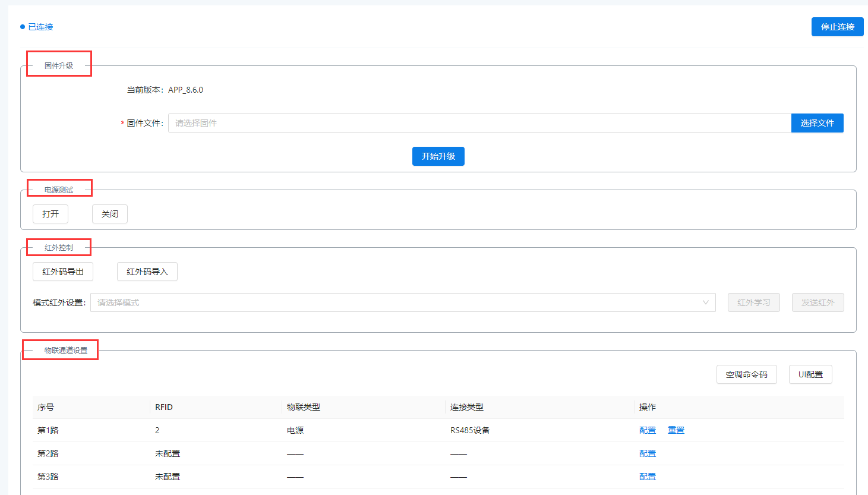Click 重置 link for 第1路
Image resolution: width=868 pixels, height=495 pixels.
676,430
